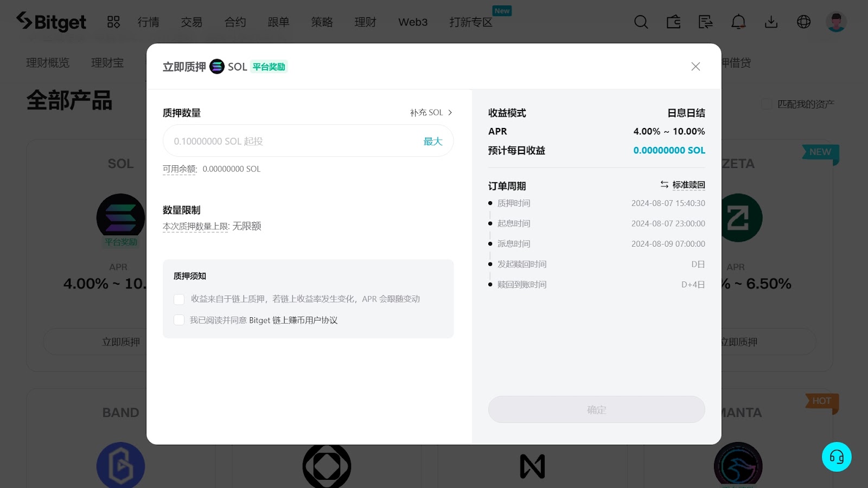Click the SOL coin icon in dialog title

click(217, 66)
